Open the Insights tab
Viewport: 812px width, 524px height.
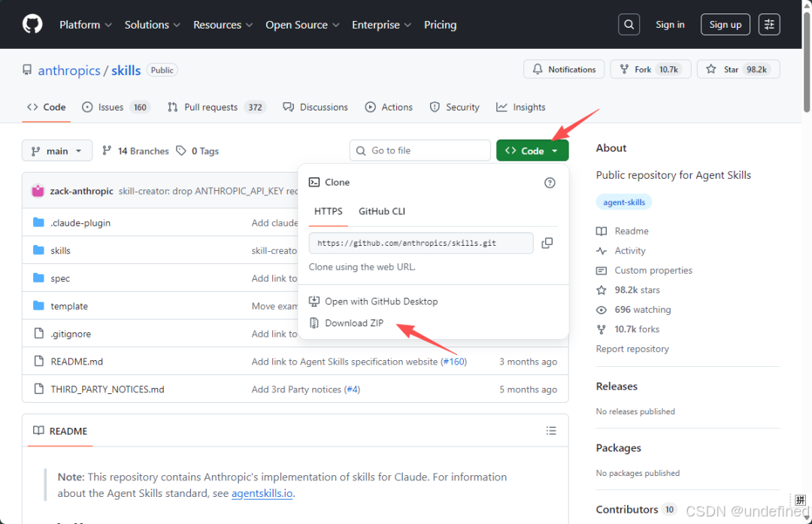pos(521,108)
